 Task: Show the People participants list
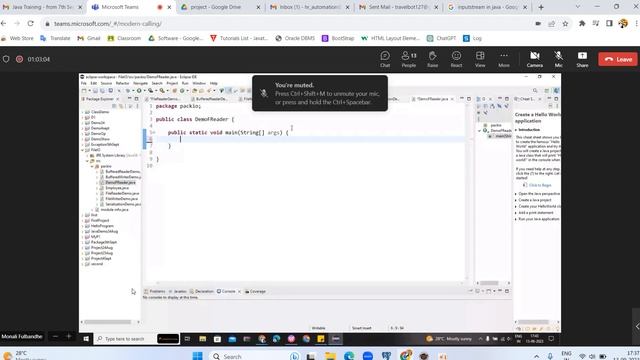click(409, 59)
